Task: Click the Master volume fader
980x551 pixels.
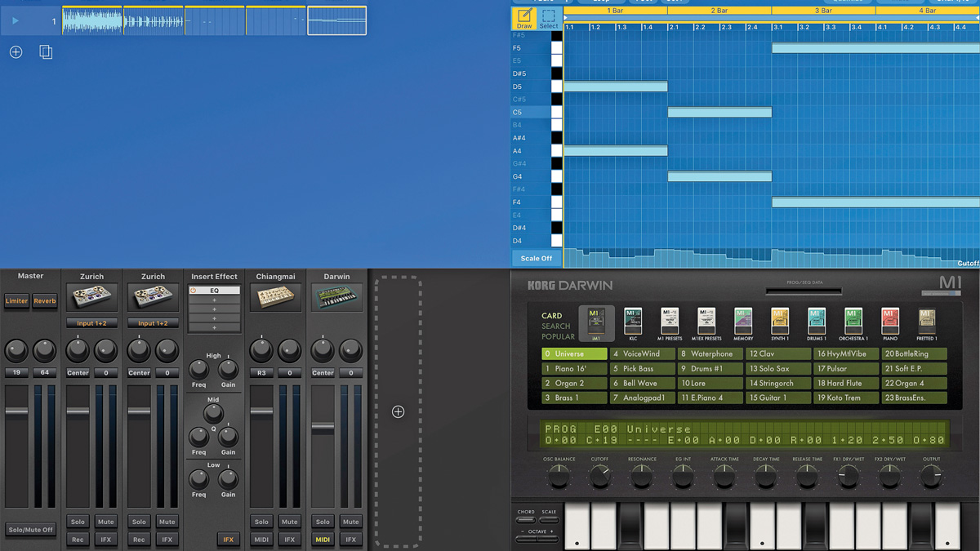Action: pyautogui.click(x=16, y=411)
